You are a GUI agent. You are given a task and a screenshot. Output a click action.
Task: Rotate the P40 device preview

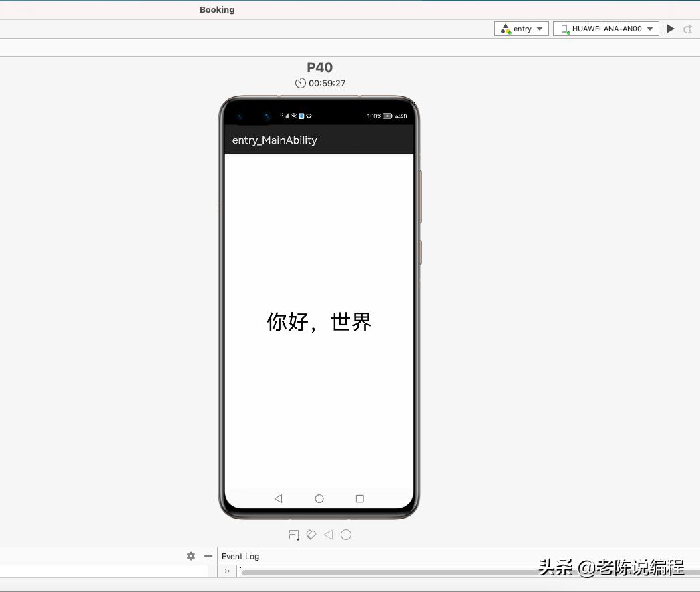(311, 535)
